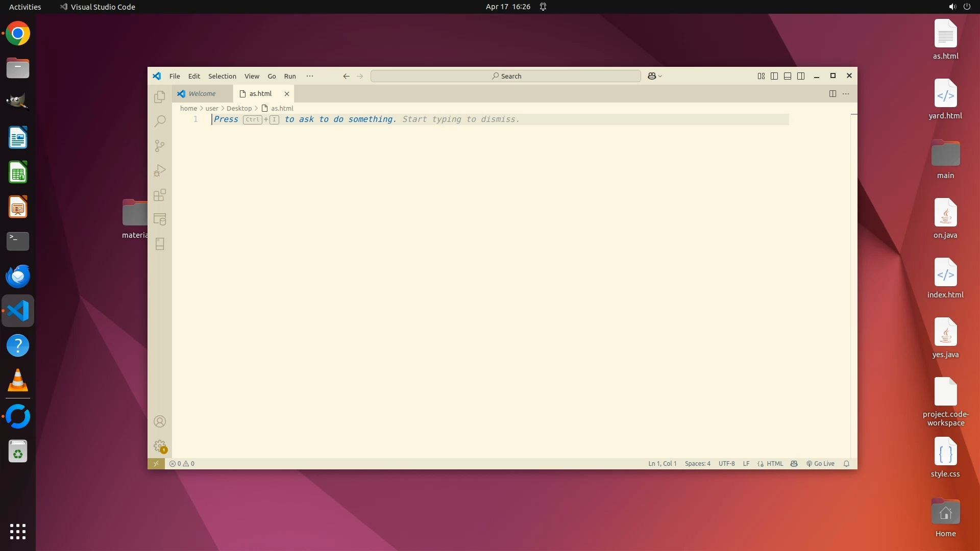Split the editor to the right
The width and height of the screenshot is (980, 551).
pos(832,94)
